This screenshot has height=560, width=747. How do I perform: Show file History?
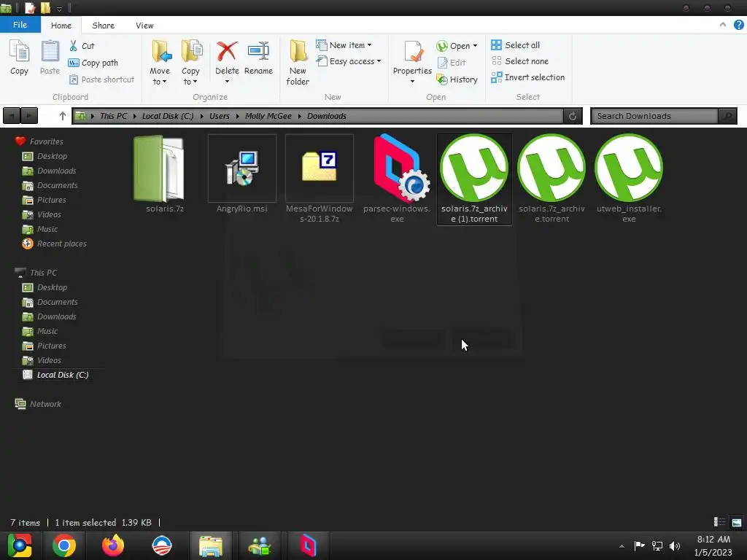(457, 79)
